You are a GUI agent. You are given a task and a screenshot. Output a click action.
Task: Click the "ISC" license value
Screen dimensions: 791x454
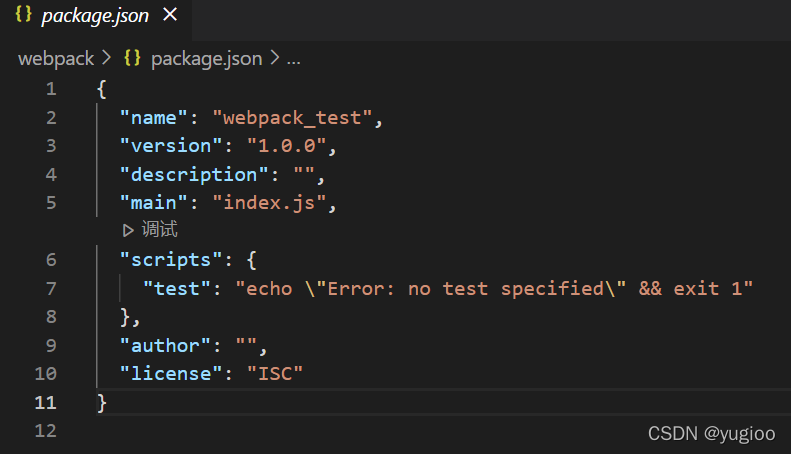pos(275,374)
